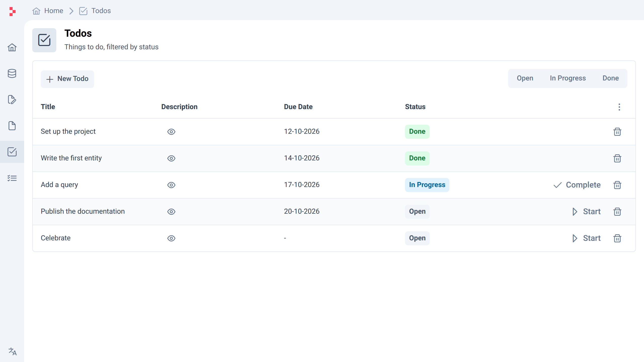This screenshot has height=362, width=644.
Task: Click the 'Publish the documentation' title
Action: point(83,211)
